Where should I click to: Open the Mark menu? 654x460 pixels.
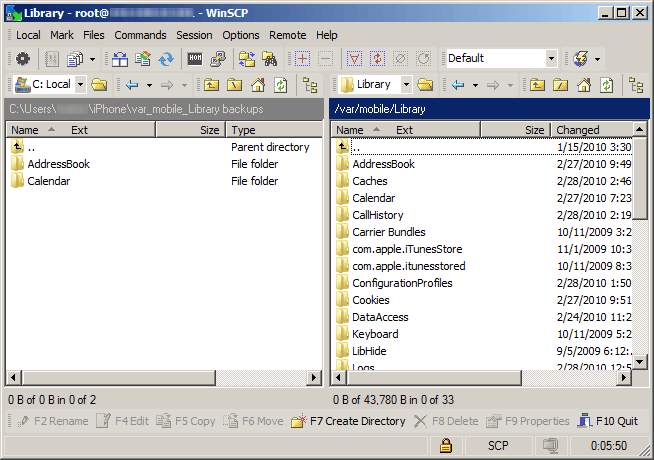[x=62, y=35]
